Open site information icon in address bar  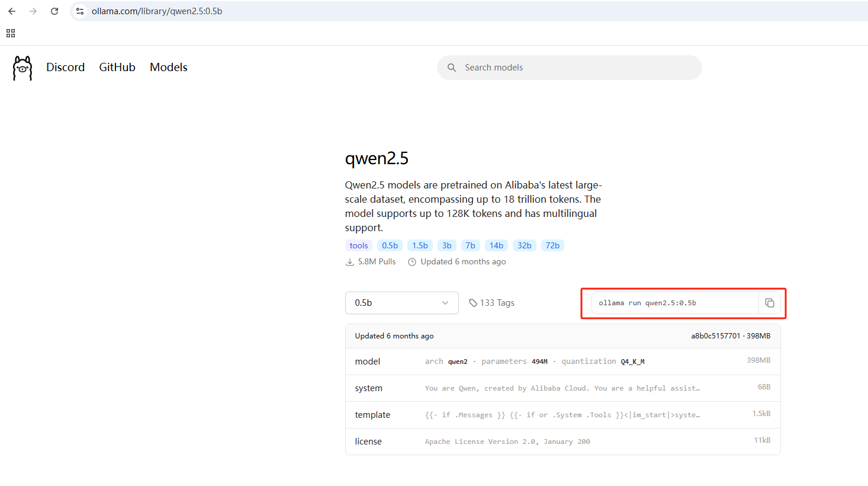[x=81, y=11]
